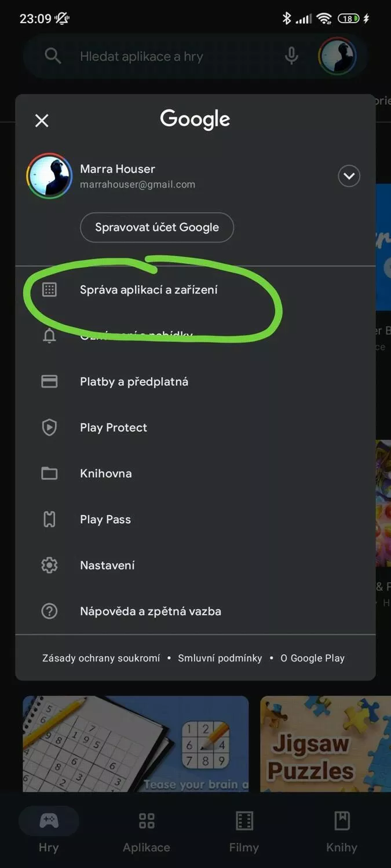Tap the help question mark icon
This screenshot has height=868, width=391.
[49, 611]
